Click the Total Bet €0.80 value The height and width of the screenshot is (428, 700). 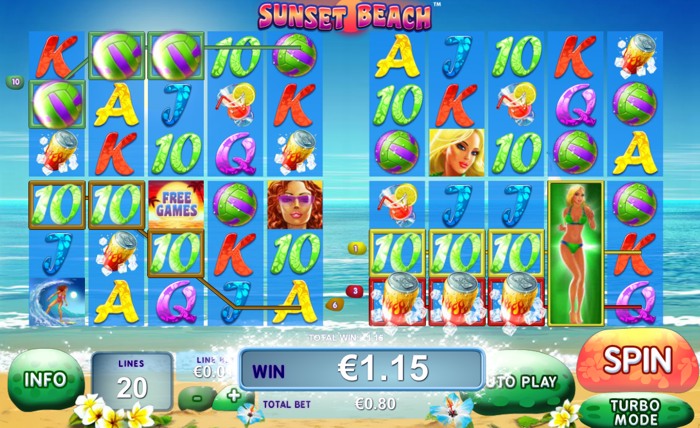[x=375, y=404]
